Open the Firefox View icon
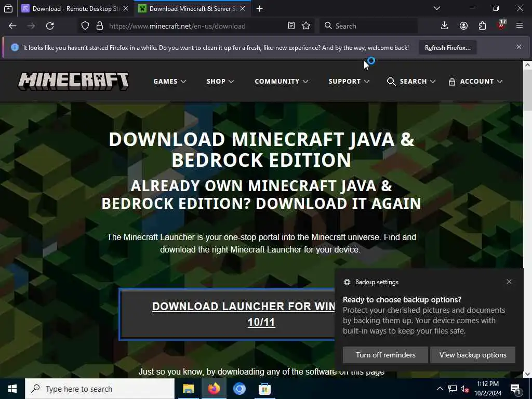Image resolution: width=532 pixels, height=399 pixels. pyautogui.click(x=8, y=9)
